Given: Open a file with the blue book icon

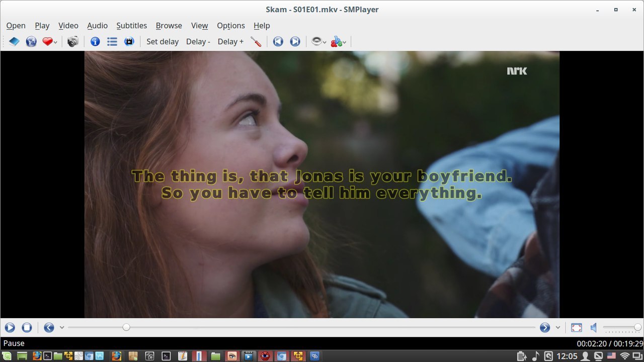Looking at the screenshot, I should (x=14, y=42).
